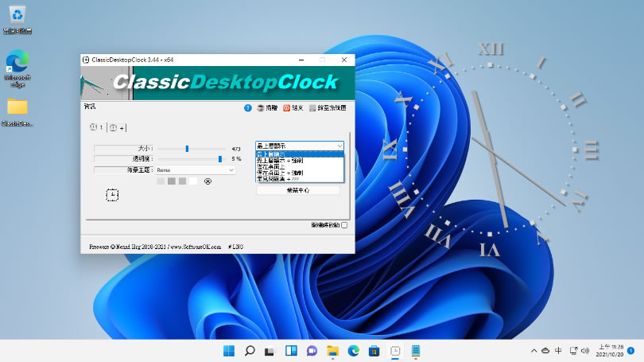Open the 資訊 info menu
Screen dimensions: 644x362
pos(90,107)
